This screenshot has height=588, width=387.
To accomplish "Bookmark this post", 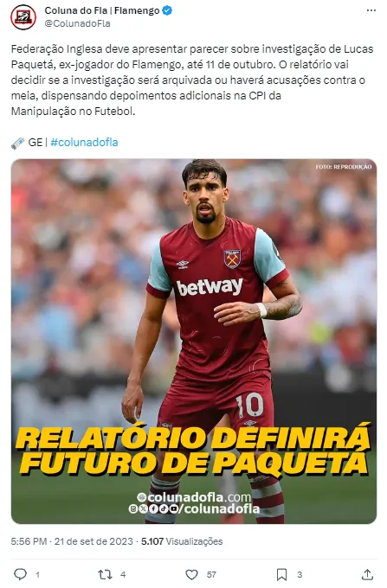I will (281, 574).
